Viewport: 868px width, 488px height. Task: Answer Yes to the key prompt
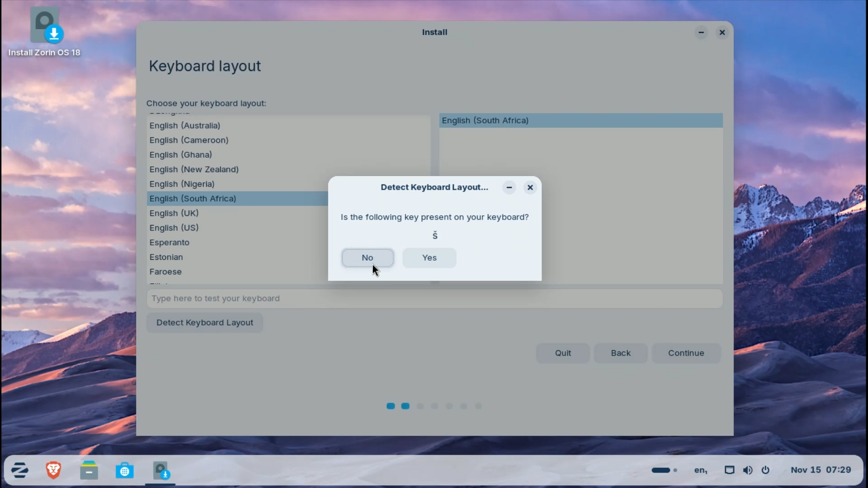(x=429, y=258)
